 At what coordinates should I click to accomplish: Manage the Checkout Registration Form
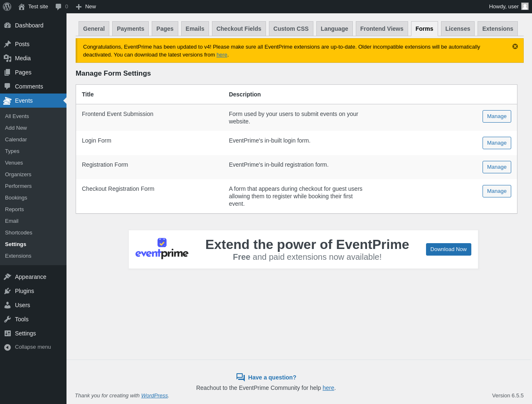coord(497,191)
